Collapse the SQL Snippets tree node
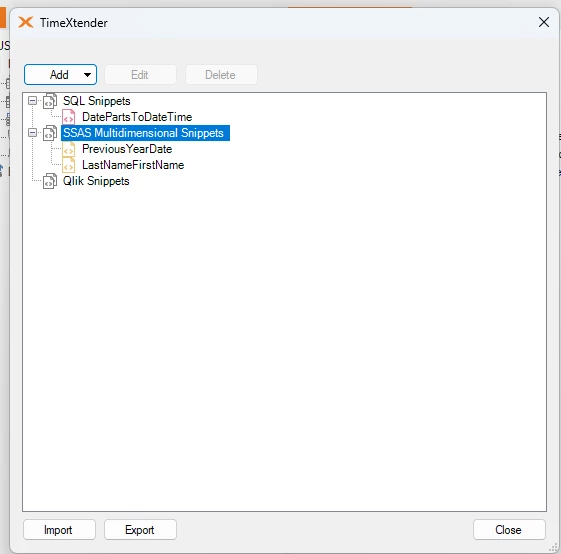Screen dimensions: 561x554 [33, 101]
